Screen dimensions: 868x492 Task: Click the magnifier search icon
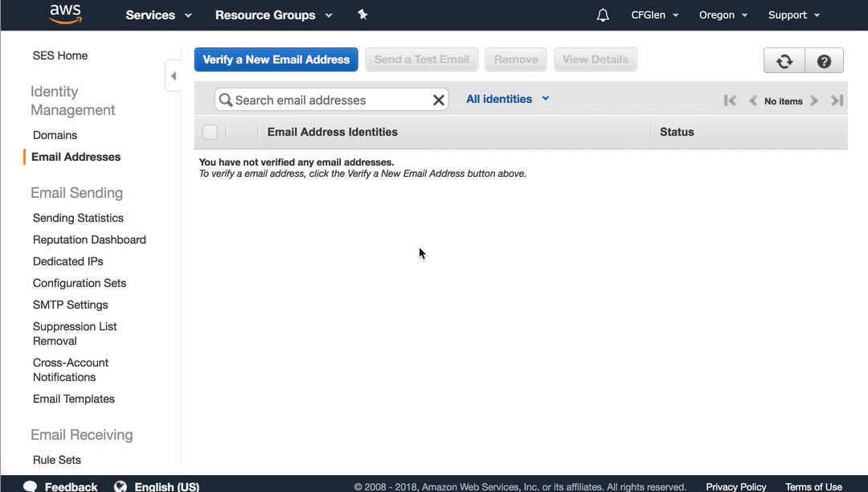[x=225, y=100]
